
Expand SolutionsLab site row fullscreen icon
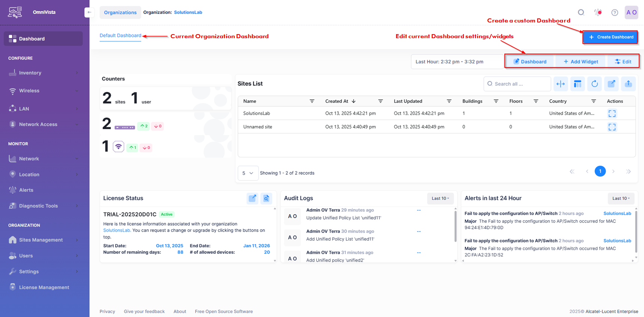tap(612, 114)
